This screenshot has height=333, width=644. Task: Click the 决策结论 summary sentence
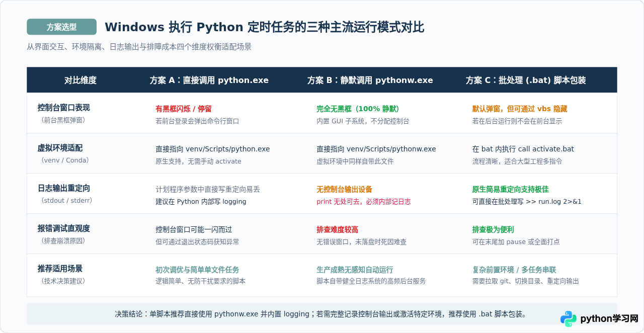coord(321,314)
